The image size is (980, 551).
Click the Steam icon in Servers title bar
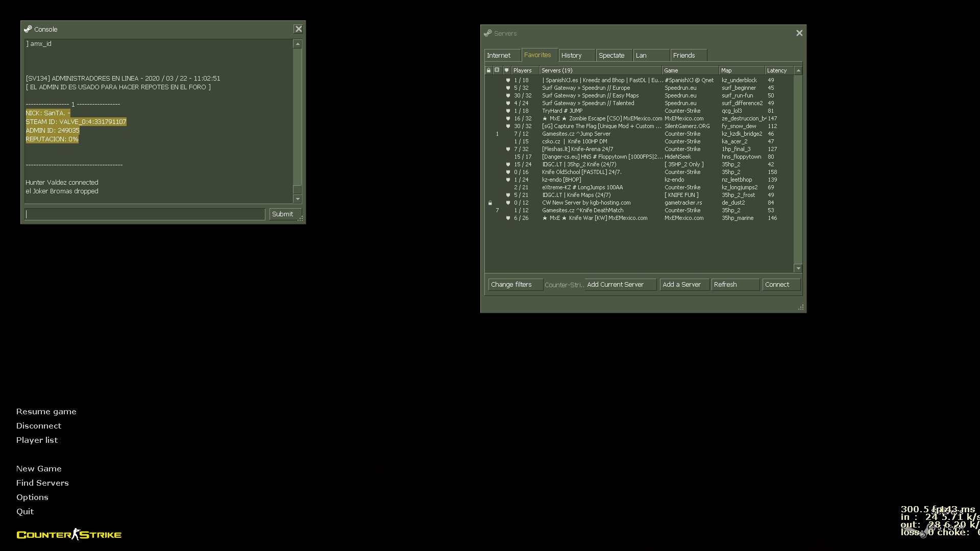click(x=488, y=33)
